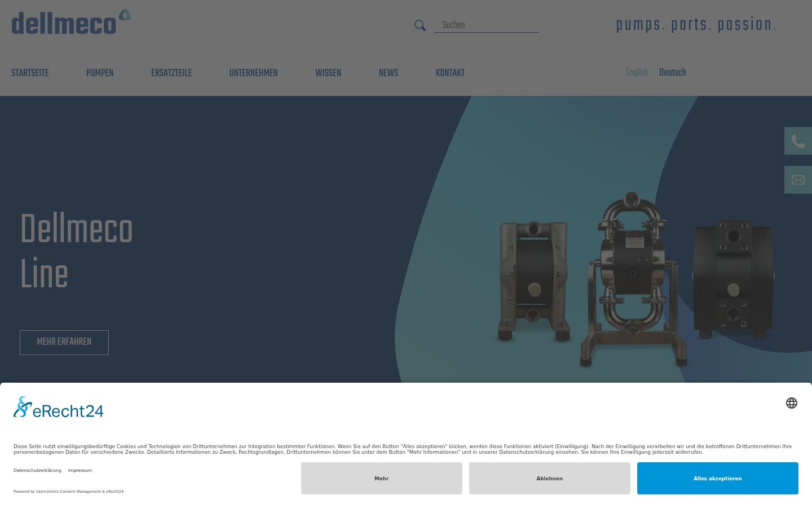Click the Mehr cookie button
This screenshot has height=508, width=812.
click(382, 479)
